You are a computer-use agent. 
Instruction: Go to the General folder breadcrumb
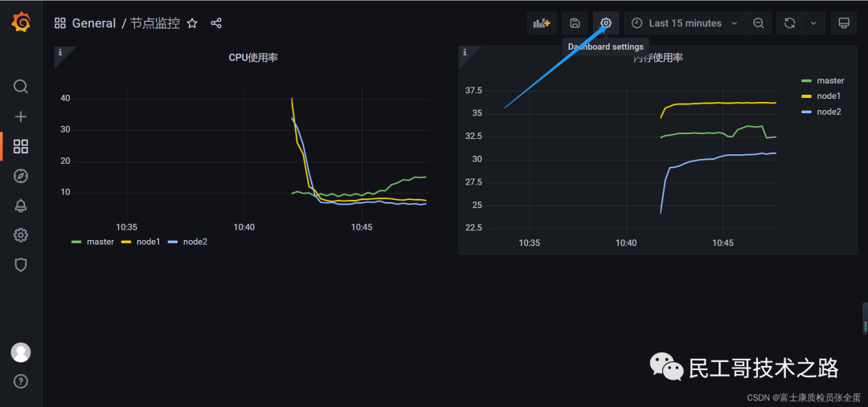[x=93, y=23]
